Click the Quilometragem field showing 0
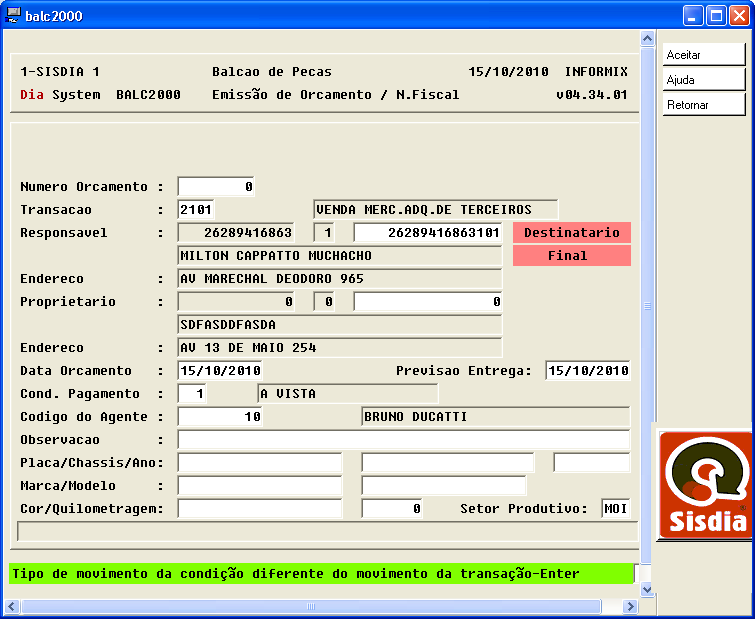Screen dimensions: 755x619 (392, 508)
